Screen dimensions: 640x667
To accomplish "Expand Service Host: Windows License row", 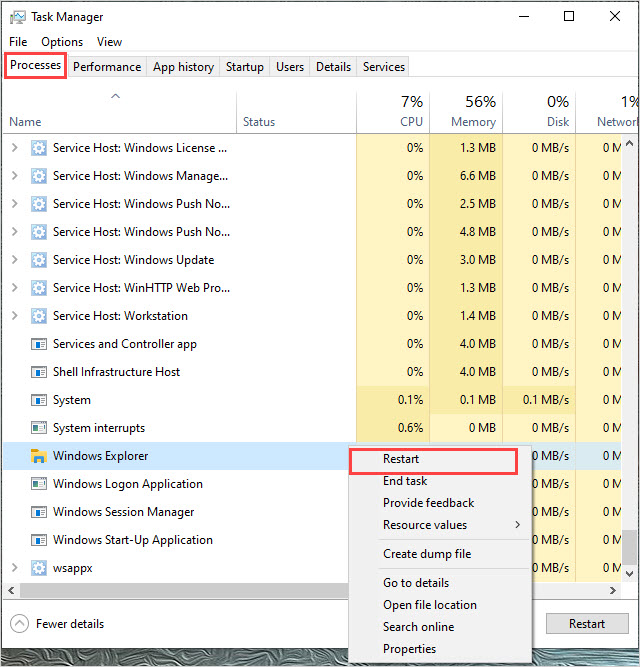I will tap(15, 148).
